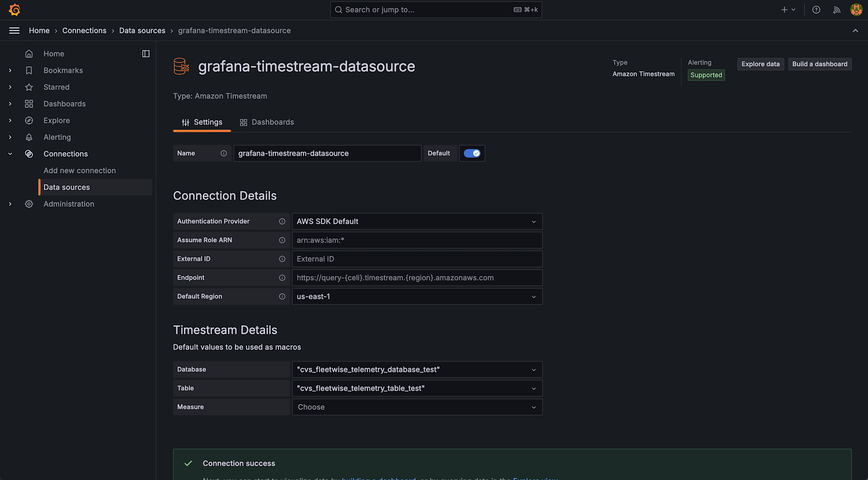The width and height of the screenshot is (868, 480).
Task: Select the Measure dropdown chooser
Action: (x=417, y=407)
